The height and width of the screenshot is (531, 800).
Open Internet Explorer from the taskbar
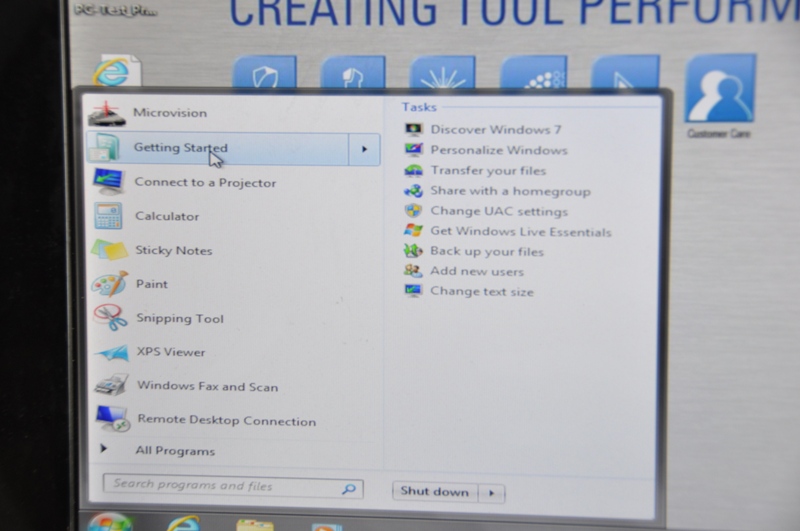pos(184,523)
